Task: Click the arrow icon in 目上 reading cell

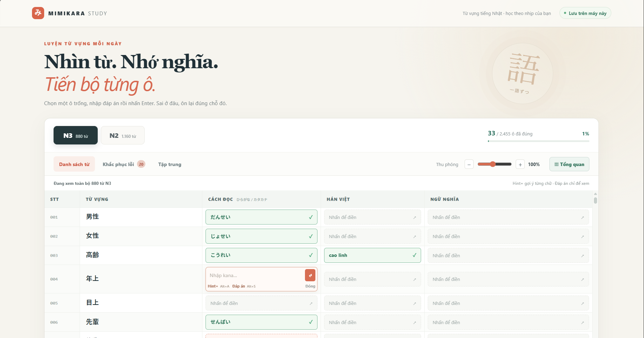Action: pos(311,304)
